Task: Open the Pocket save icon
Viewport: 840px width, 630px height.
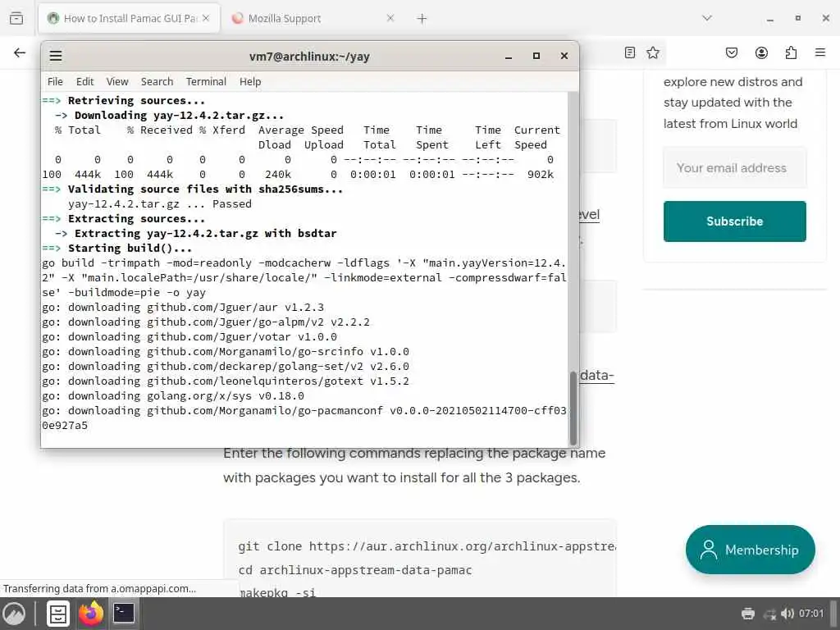Action: 731,52
